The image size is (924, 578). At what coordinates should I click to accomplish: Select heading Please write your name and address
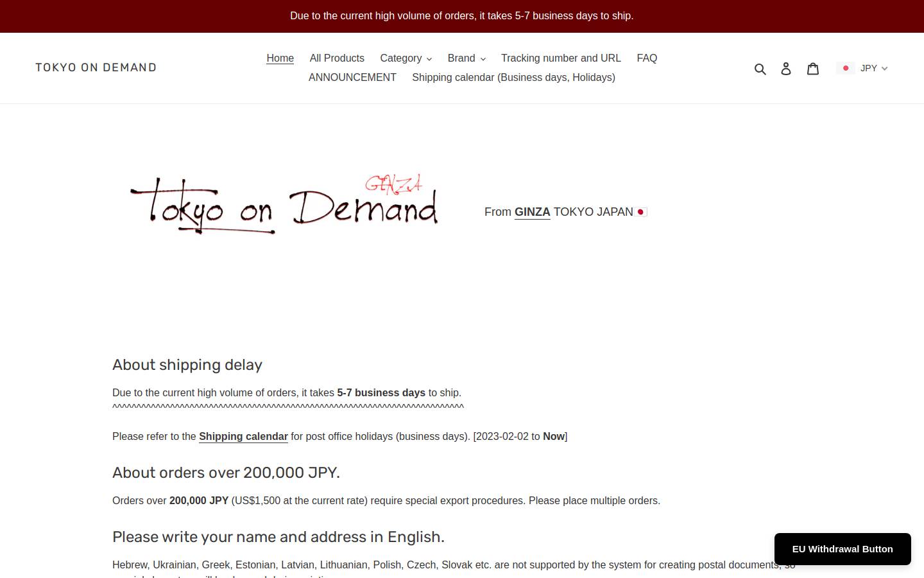coord(278,537)
